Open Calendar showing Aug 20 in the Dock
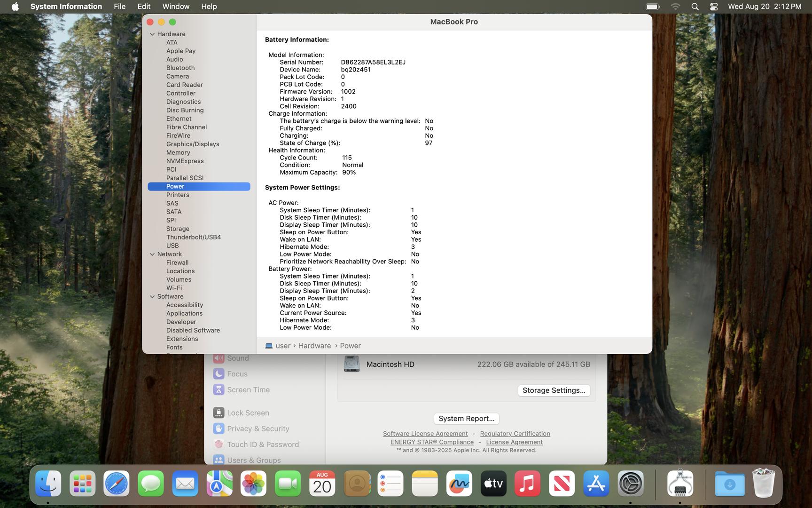Image resolution: width=812 pixels, height=508 pixels. pos(322,484)
